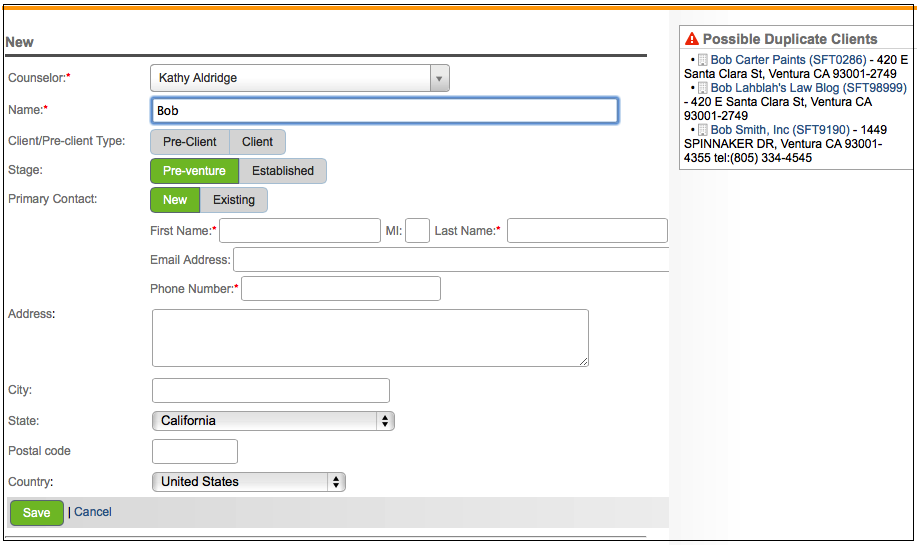Choose the Pre-venture stage

point(194,171)
